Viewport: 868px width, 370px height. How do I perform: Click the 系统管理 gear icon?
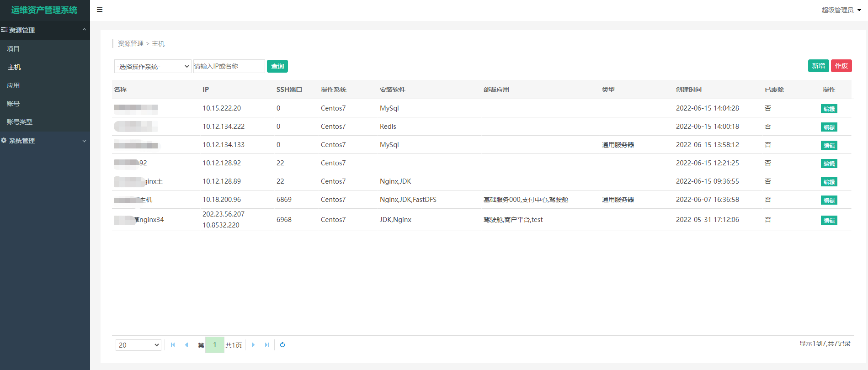tap(4, 140)
